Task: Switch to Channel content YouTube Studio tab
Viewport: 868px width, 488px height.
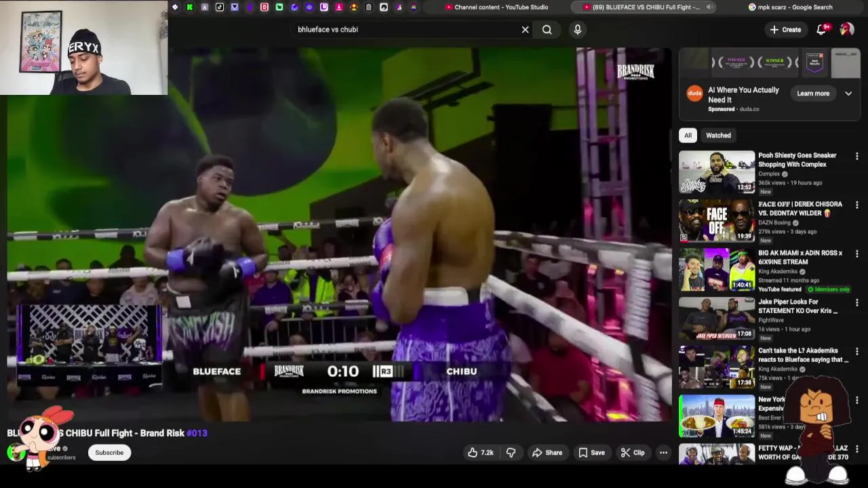Action: point(497,7)
